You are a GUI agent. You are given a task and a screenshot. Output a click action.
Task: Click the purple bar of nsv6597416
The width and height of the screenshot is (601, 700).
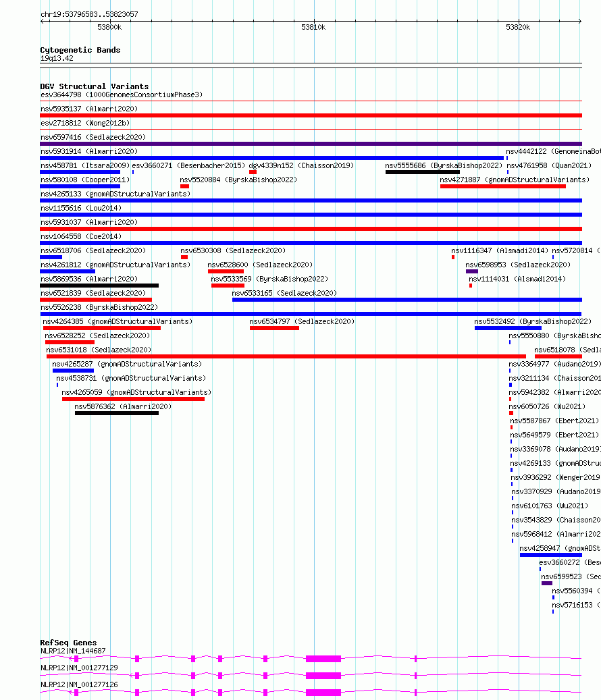click(311, 144)
